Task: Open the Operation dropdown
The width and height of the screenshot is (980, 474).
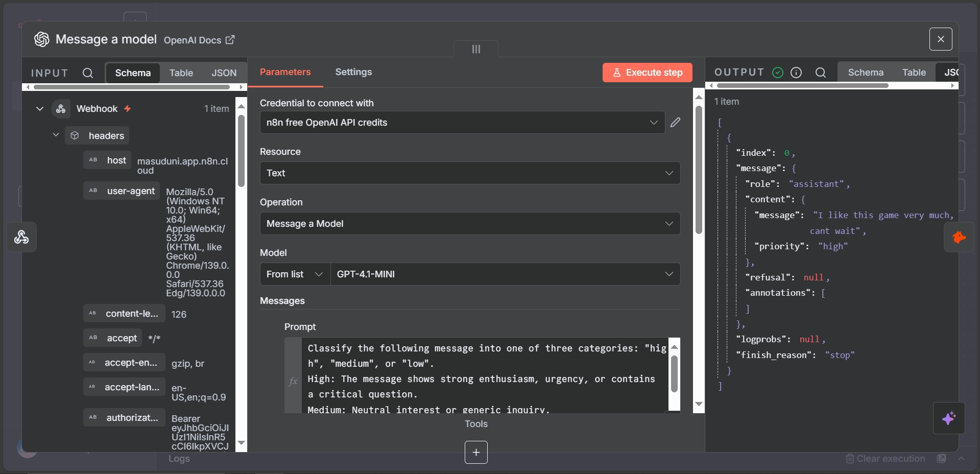Action: [x=470, y=224]
